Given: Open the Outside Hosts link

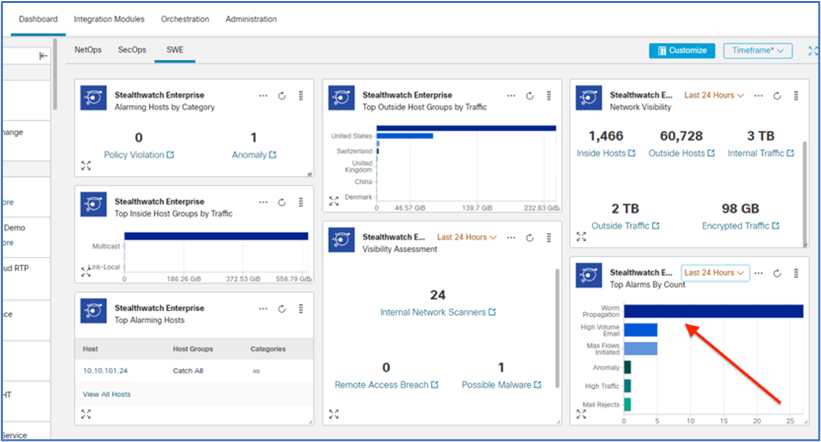Looking at the screenshot, I should click(681, 153).
